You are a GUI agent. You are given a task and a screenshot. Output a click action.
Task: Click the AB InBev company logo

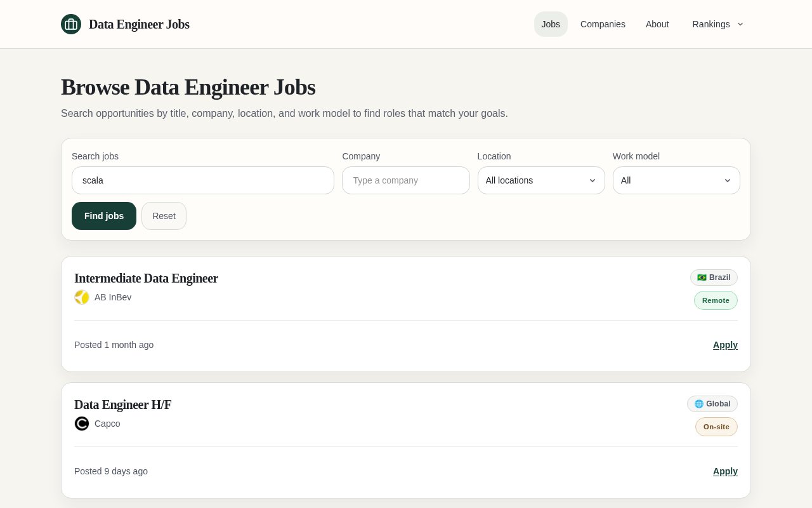click(x=82, y=297)
